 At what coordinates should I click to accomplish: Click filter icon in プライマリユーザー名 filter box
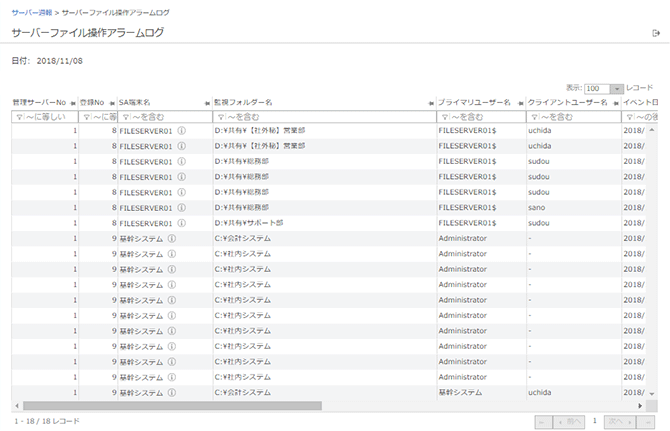[x=444, y=117]
